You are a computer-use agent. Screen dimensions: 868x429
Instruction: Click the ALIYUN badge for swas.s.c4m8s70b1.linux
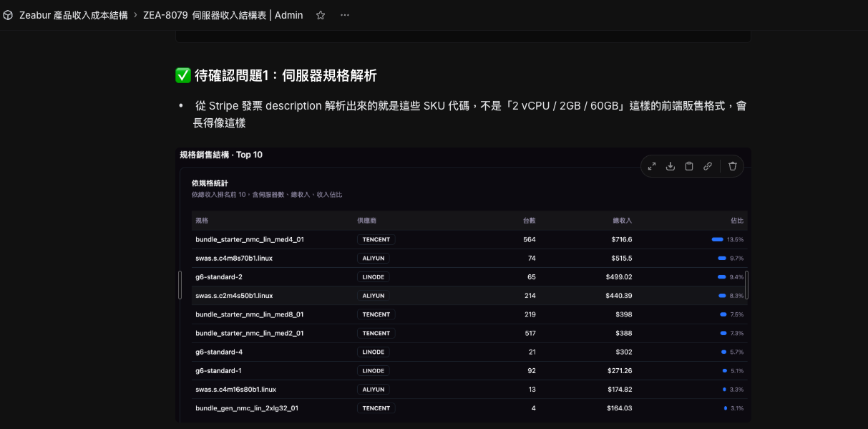[x=373, y=258]
